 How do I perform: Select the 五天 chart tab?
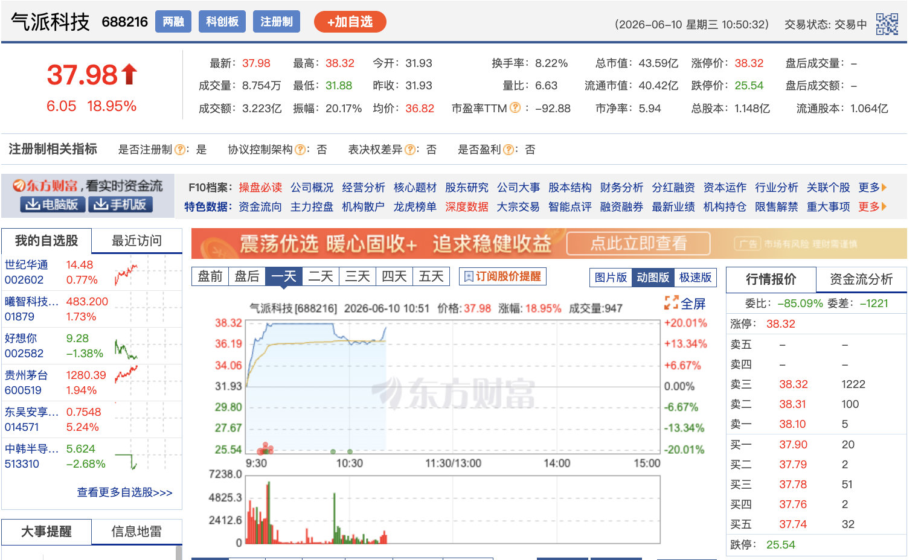(x=431, y=276)
